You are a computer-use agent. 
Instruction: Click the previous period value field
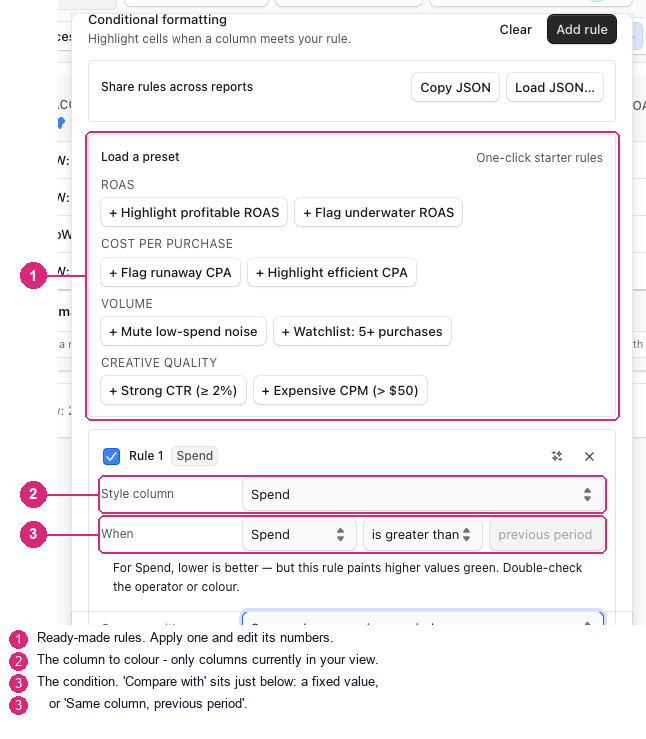546,534
